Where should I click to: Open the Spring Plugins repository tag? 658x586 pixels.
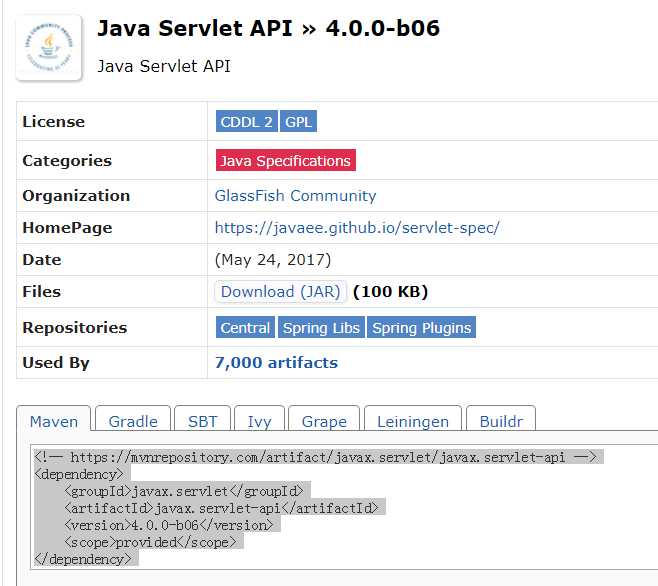[421, 328]
